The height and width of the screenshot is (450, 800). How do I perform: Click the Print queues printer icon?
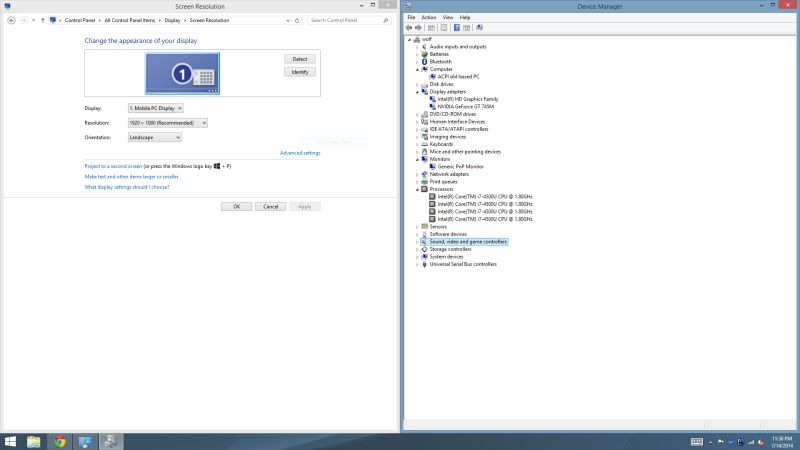tap(424, 182)
